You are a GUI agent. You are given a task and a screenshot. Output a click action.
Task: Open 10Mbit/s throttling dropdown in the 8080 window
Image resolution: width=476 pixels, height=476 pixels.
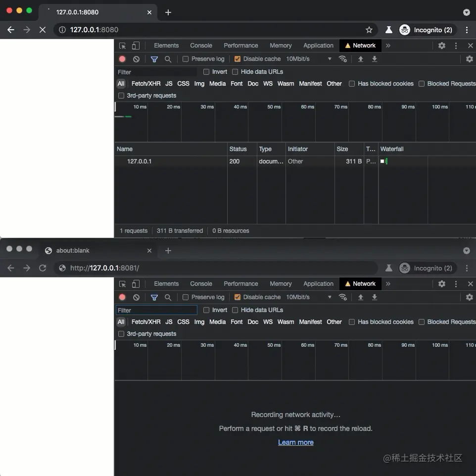309,59
